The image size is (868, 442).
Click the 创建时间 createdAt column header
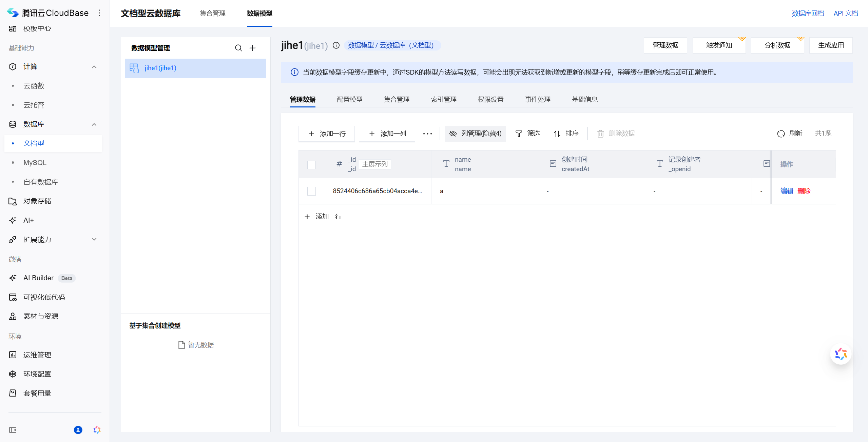coord(591,164)
